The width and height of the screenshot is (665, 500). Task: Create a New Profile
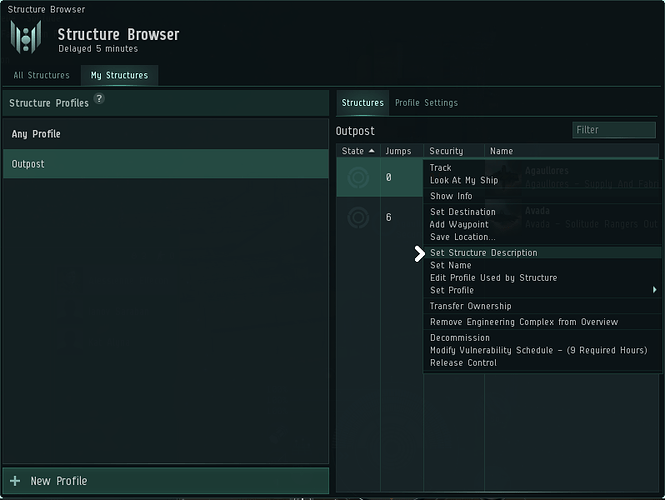coord(166,480)
